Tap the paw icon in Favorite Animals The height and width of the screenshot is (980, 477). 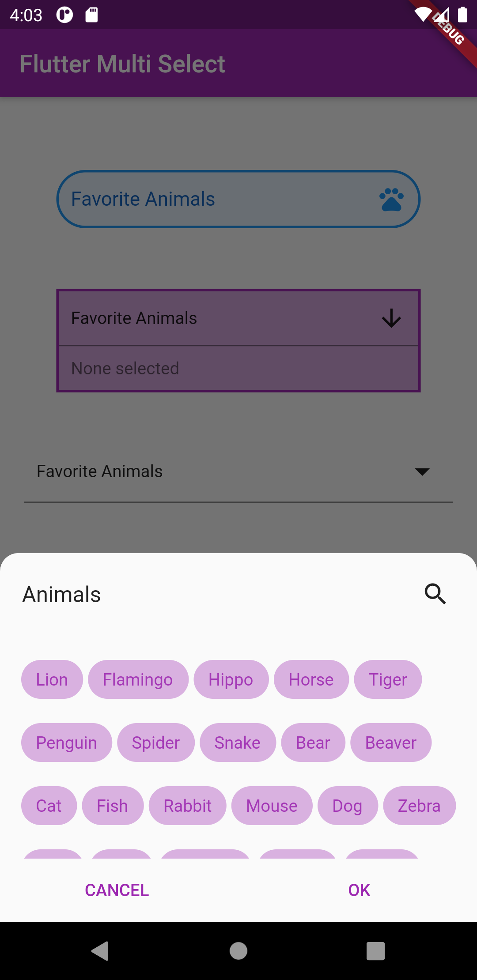click(x=391, y=200)
